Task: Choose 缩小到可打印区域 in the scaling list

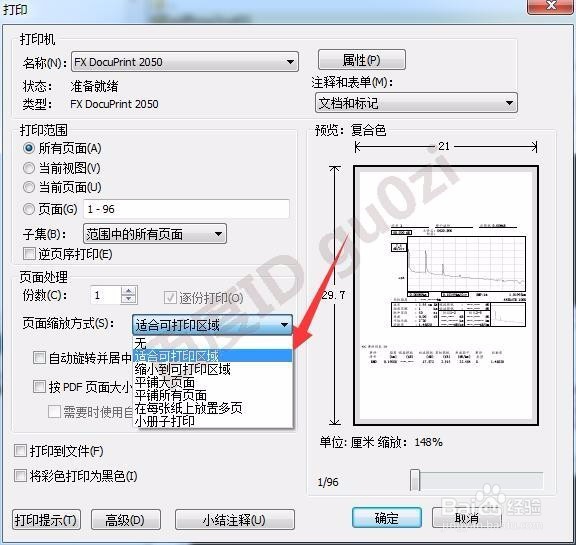Action: [x=212, y=369]
